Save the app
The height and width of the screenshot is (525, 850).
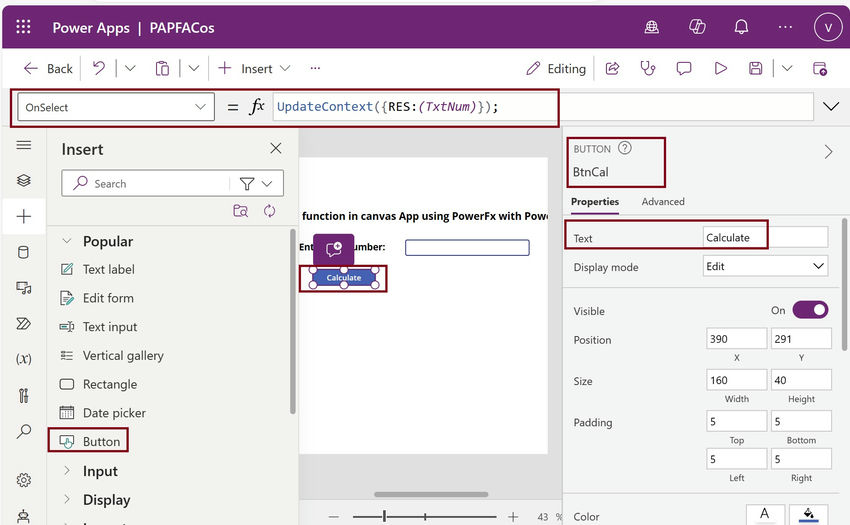[x=756, y=68]
